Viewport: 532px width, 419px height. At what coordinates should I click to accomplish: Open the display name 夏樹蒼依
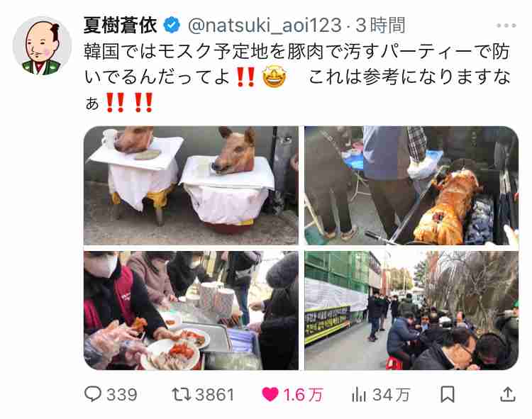tap(121, 26)
